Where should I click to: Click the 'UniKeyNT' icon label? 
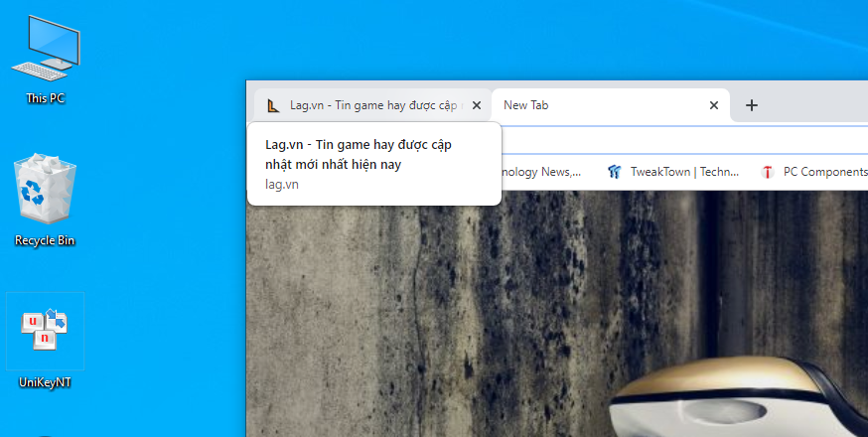[x=45, y=382]
